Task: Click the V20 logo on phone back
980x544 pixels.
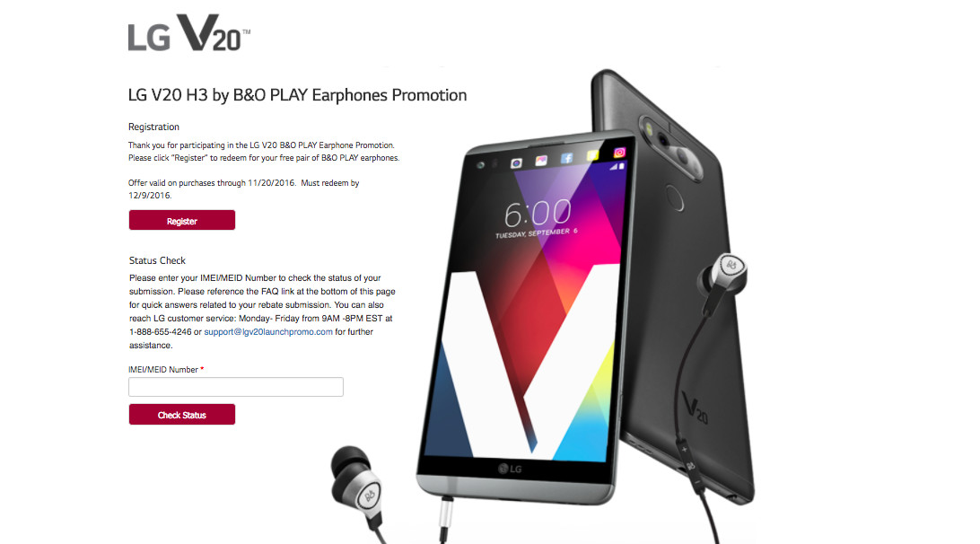Action: click(x=695, y=408)
